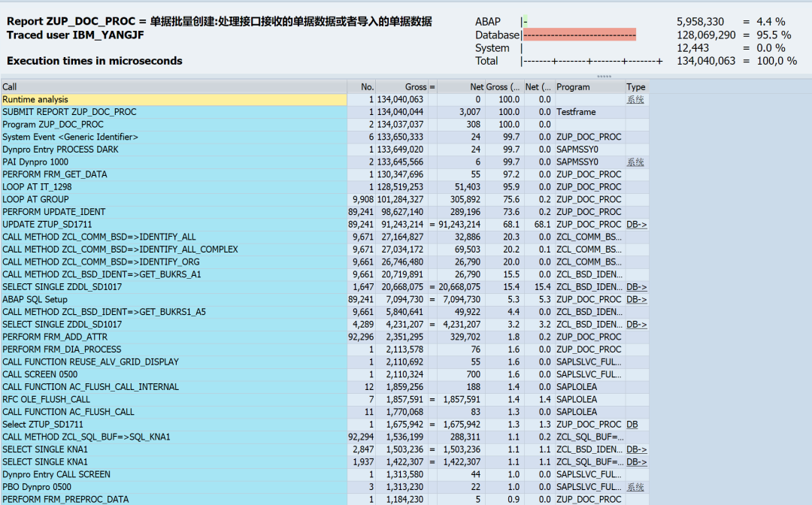Select ABAP SQL Setup call text
Viewport: 812px width, 505px height.
pos(35,300)
